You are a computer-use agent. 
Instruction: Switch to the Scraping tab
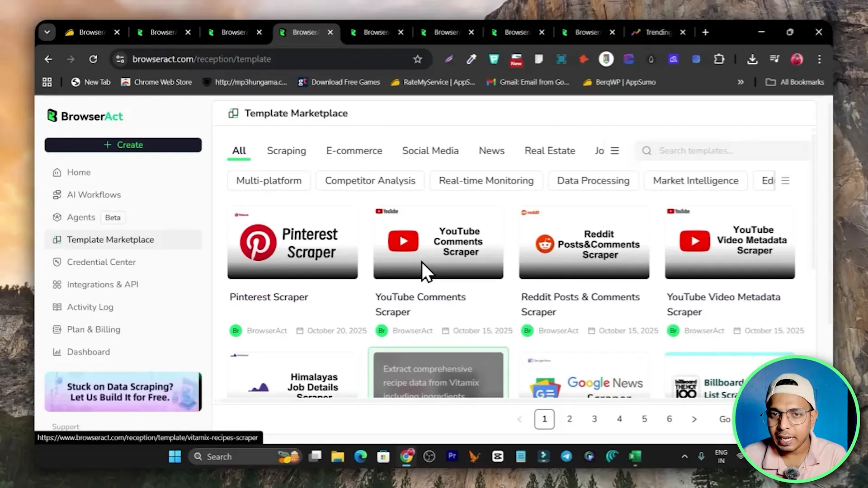click(286, 151)
